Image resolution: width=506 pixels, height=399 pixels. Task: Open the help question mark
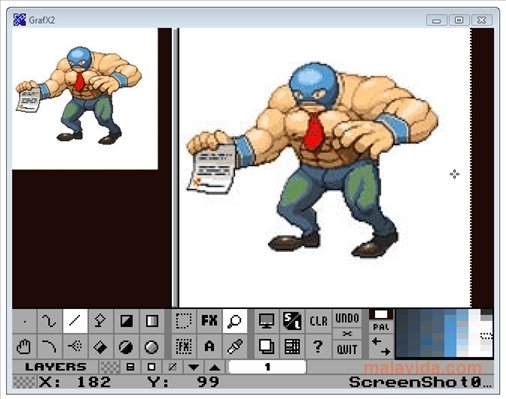[318, 347]
